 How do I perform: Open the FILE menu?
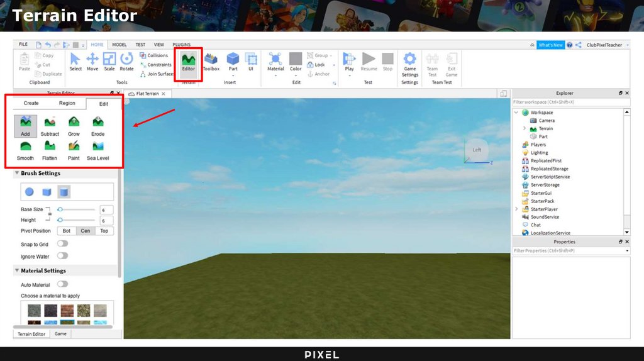tap(23, 44)
